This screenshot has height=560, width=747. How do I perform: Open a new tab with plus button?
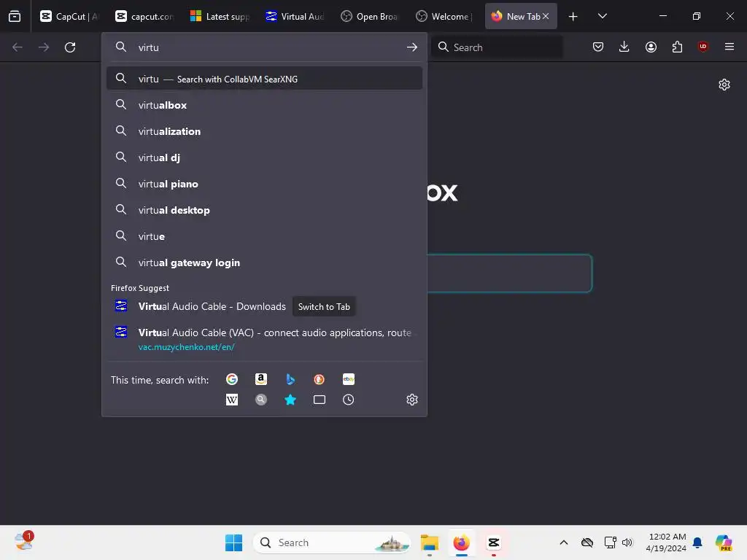tap(573, 16)
